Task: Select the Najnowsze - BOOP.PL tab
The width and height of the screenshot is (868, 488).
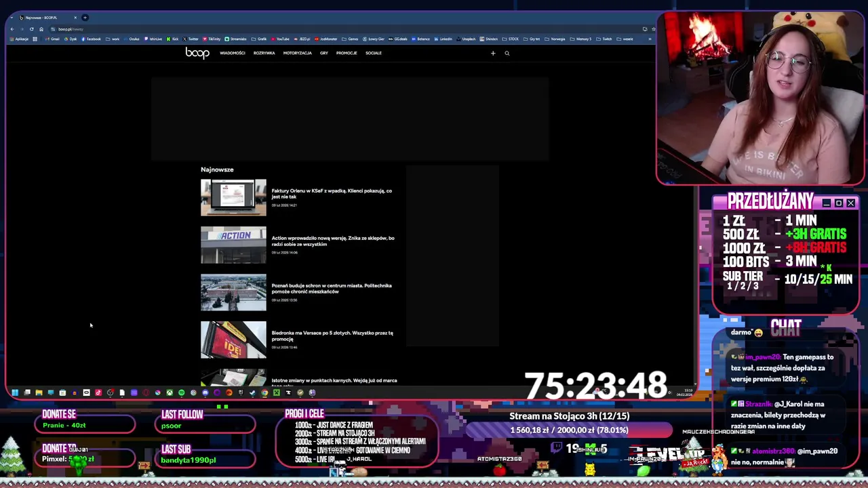Action: [46, 17]
